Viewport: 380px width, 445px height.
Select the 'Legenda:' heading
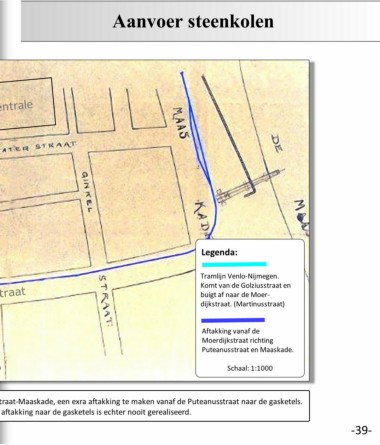tap(219, 252)
